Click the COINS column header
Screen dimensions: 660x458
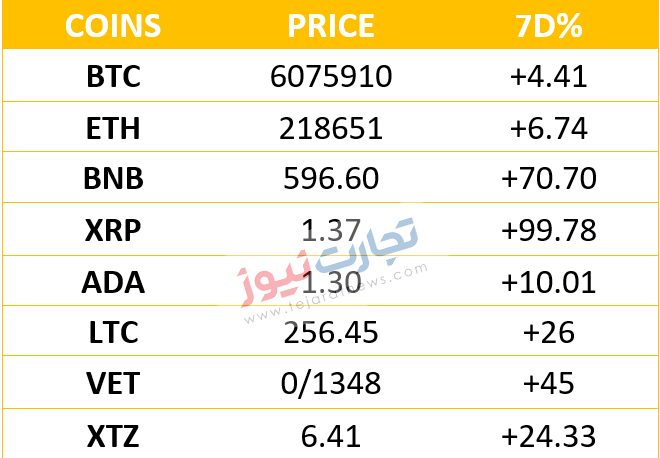[x=113, y=25]
